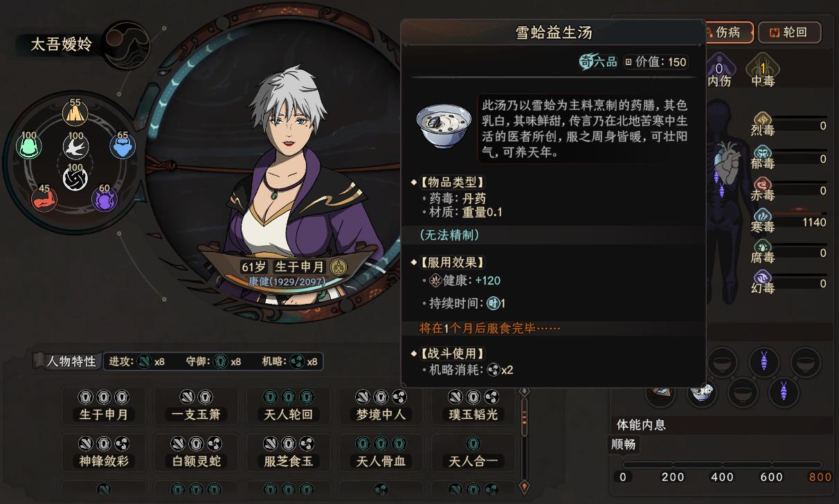The height and width of the screenshot is (504, 839).
Task: Click the 白额灵蛇 trait card
Action: (x=196, y=452)
